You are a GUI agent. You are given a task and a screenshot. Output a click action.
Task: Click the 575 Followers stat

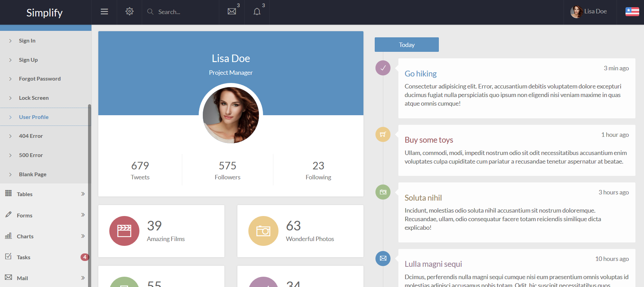pyautogui.click(x=227, y=170)
